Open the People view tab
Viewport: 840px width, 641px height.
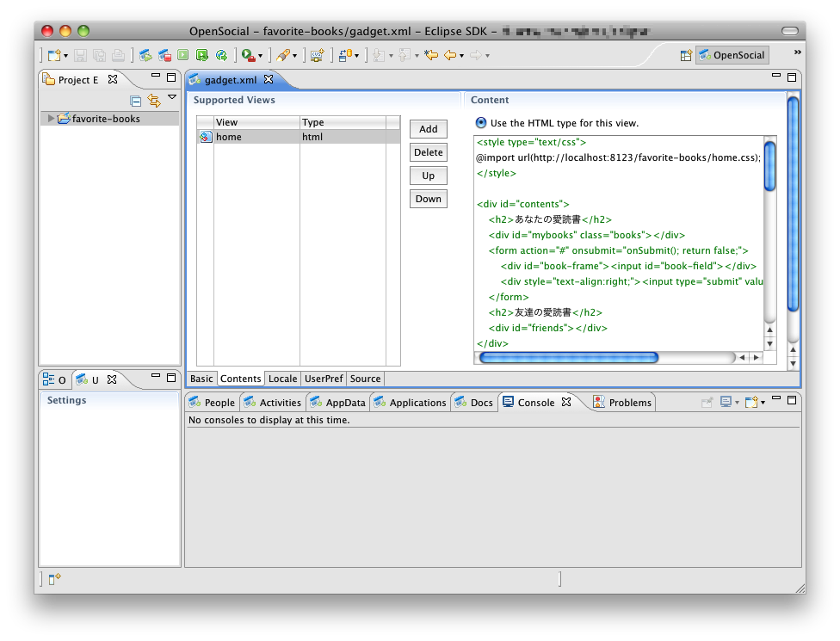213,402
